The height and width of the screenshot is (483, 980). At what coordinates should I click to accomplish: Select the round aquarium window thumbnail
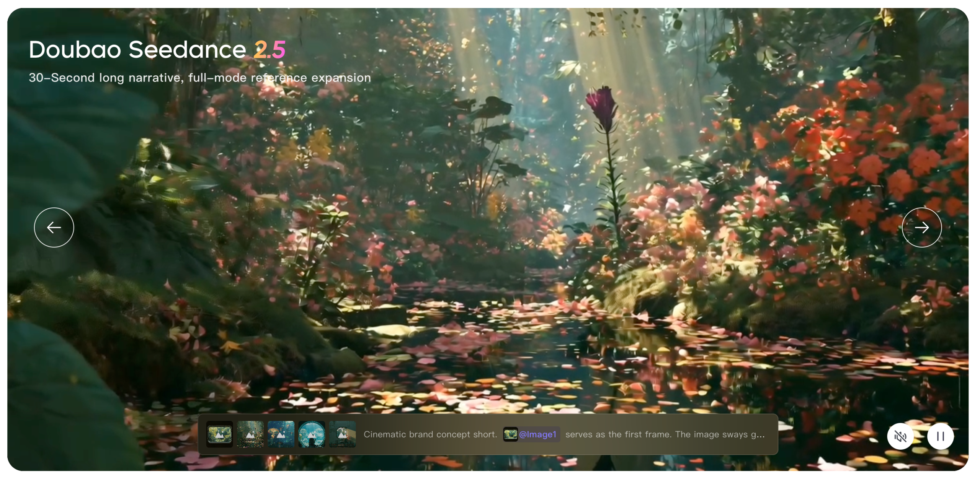pos(311,434)
